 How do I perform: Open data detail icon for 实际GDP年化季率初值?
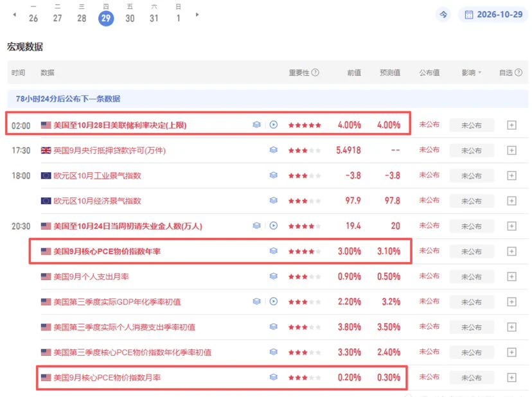click(x=257, y=301)
